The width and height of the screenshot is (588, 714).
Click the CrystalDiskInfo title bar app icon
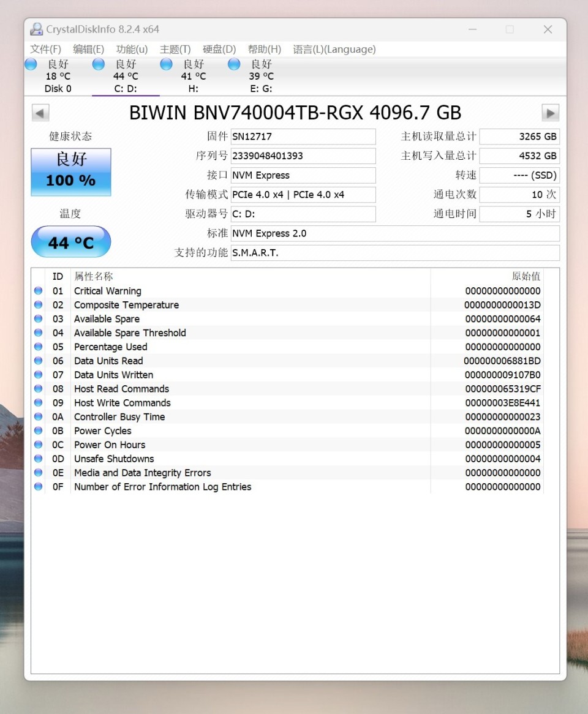tap(36, 29)
